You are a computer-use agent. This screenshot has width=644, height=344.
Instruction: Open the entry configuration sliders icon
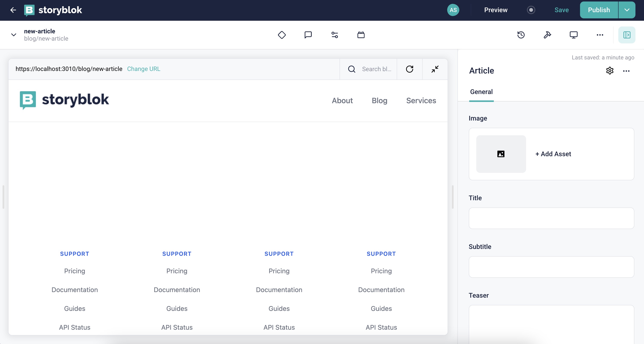(x=334, y=35)
